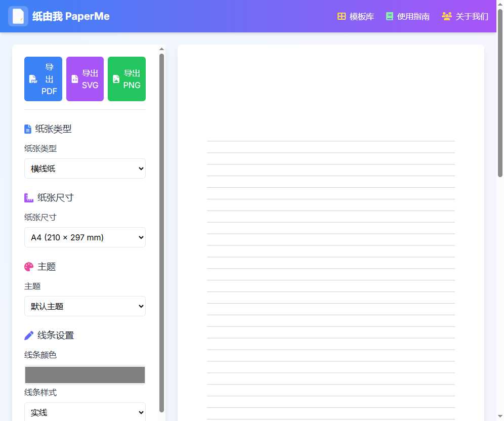
Task: Click the 导出 PDF button
Action: coord(43,79)
